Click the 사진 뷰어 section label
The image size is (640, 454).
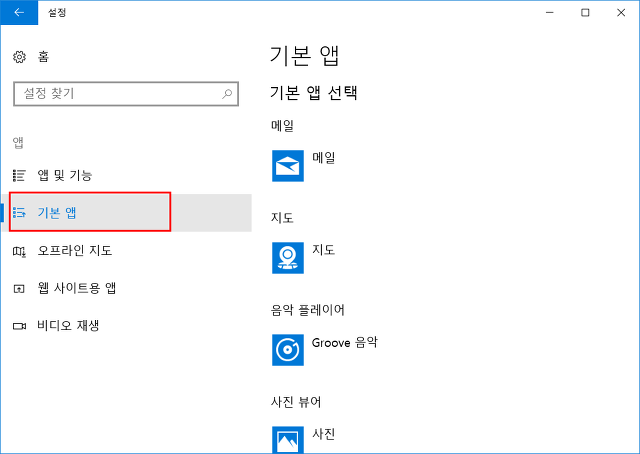click(296, 402)
